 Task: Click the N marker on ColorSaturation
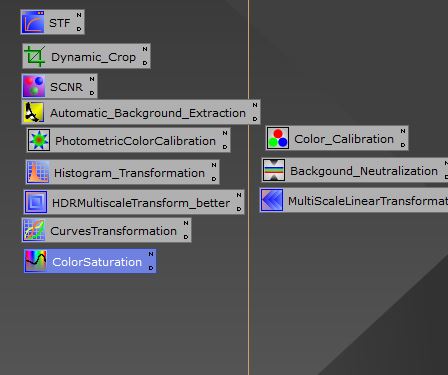(151, 254)
